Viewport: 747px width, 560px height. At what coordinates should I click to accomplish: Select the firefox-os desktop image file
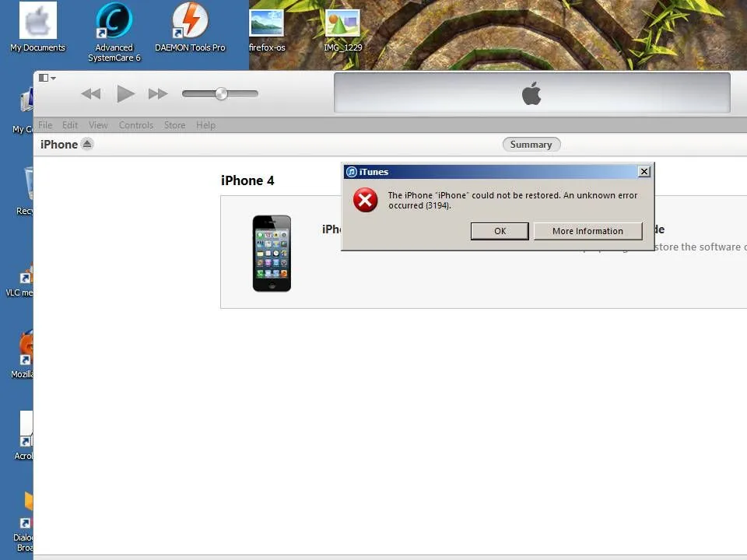267,23
